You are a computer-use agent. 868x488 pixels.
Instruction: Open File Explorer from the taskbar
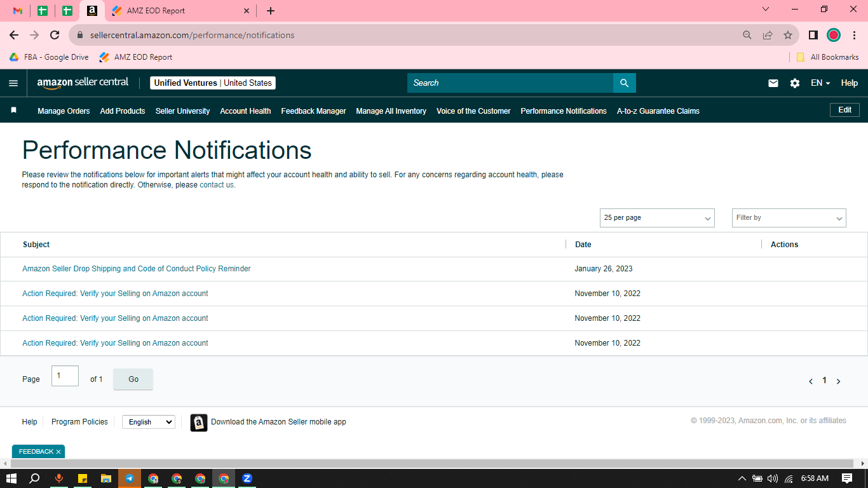click(x=106, y=478)
